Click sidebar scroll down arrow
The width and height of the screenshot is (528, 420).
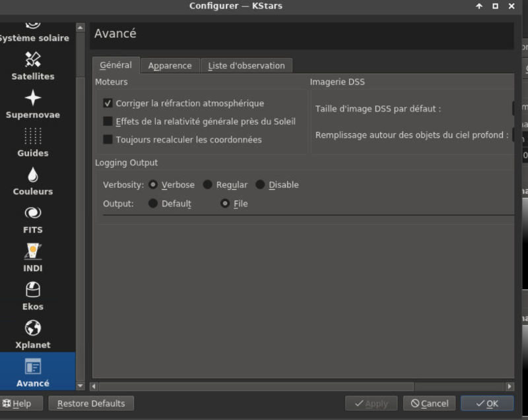pos(80,386)
